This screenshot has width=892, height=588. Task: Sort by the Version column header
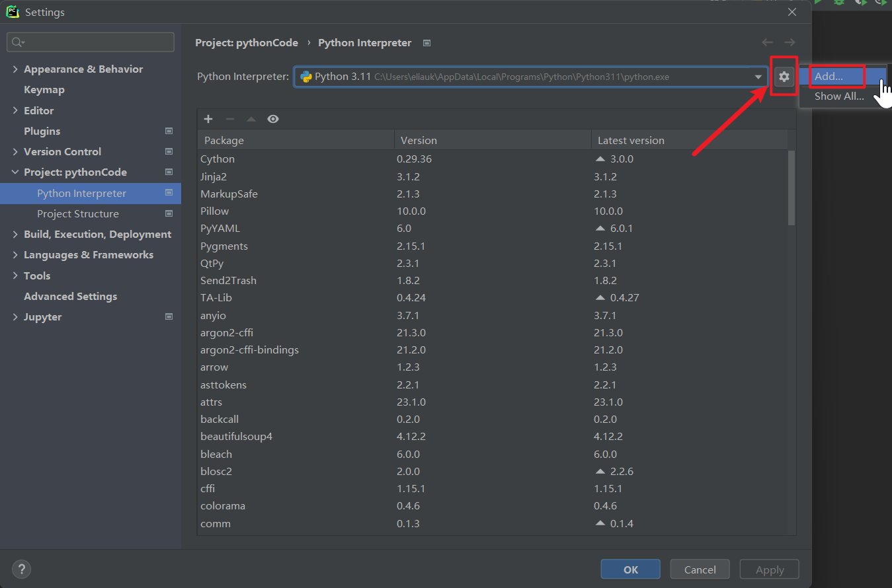(x=493, y=140)
